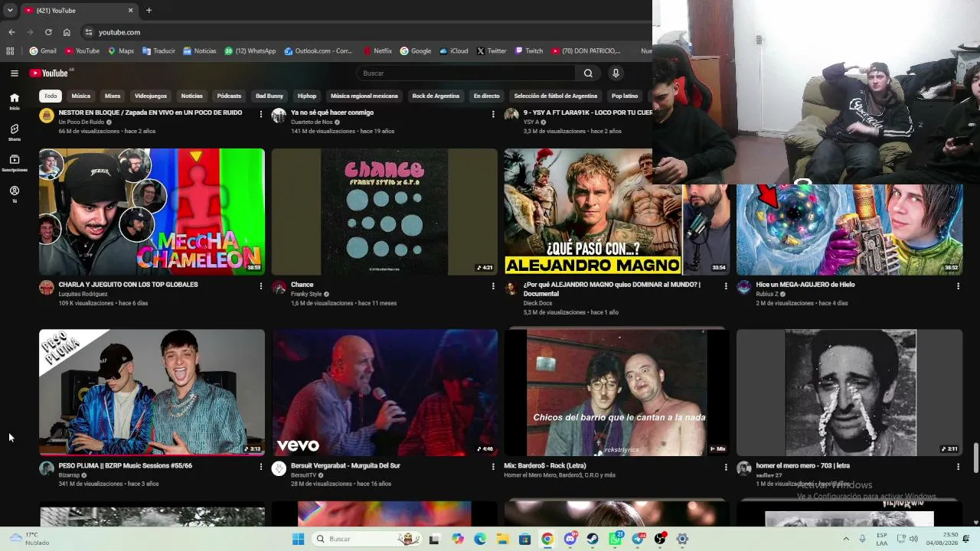Play the MECCHA CHAMELEON thumbnail video
The image size is (980, 551).
click(152, 212)
